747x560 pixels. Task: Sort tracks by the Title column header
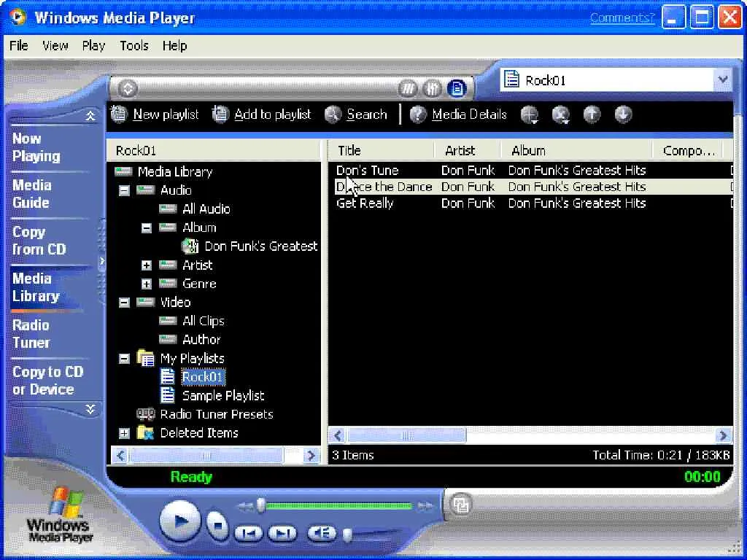[382, 150]
